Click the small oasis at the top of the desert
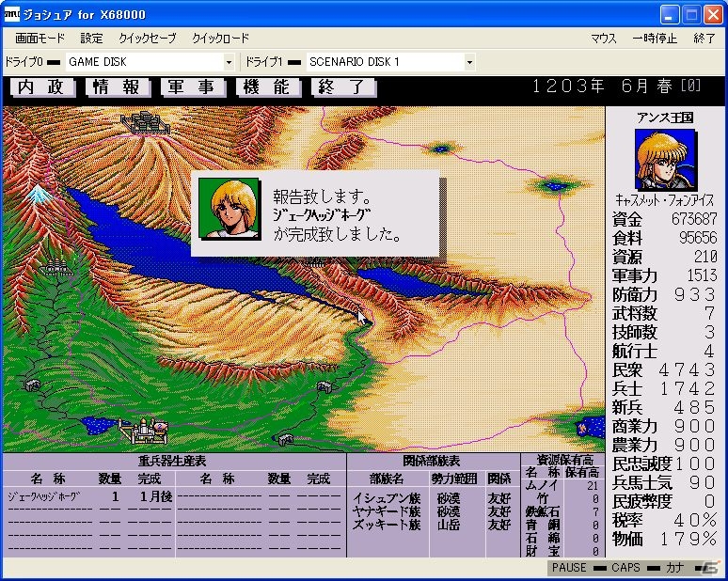Image resolution: width=728 pixels, height=581 pixels. point(441,149)
